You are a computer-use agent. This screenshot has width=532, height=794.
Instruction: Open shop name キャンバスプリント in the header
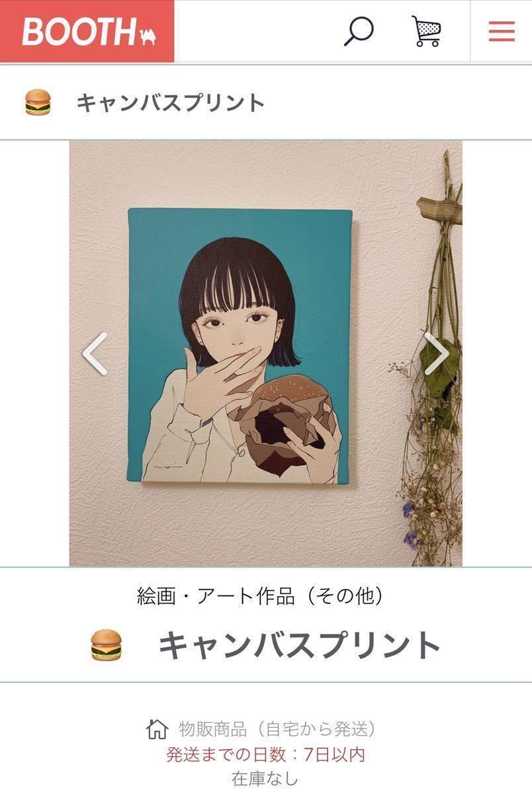[x=171, y=103]
